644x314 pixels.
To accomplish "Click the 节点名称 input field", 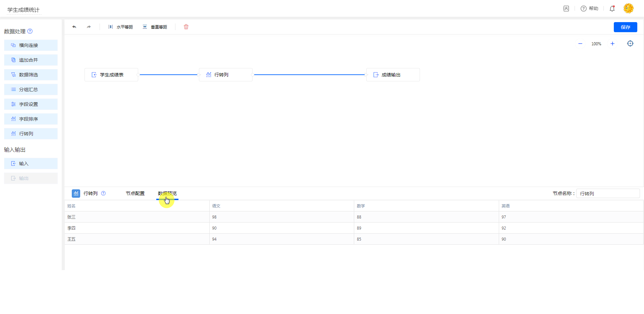I will click(608, 193).
